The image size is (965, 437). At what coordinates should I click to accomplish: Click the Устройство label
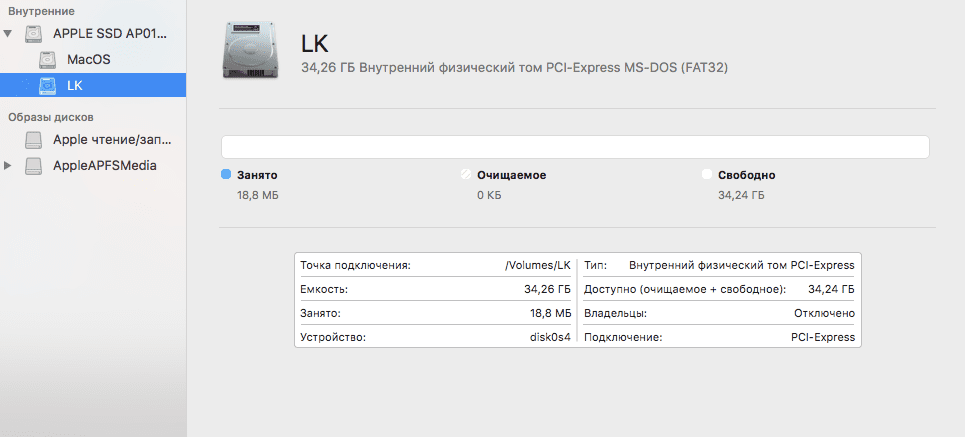point(333,337)
